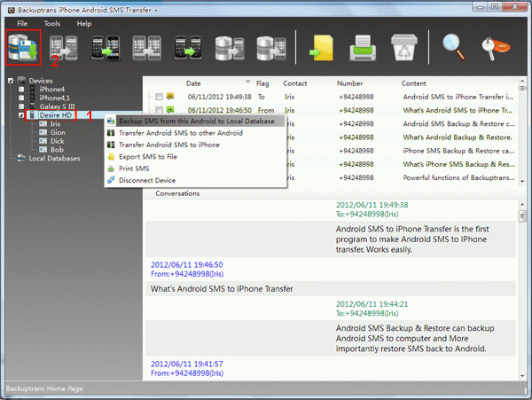The height and width of the screenshot is (400, 532).
Task: Click the contact card icon beside Bob
Action: pyautogui.click(x=43, y=150)
